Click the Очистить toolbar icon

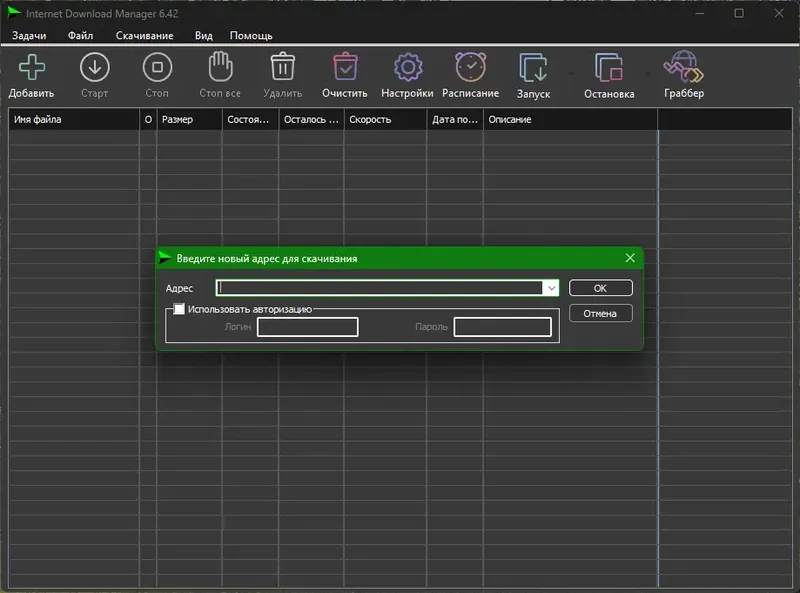click(345, 66)
